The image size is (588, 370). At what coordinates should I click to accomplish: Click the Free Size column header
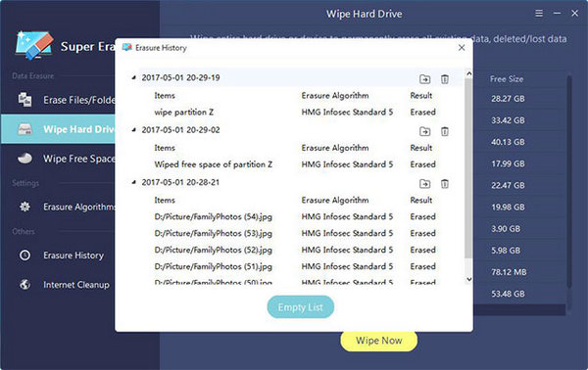coord(507,79)
